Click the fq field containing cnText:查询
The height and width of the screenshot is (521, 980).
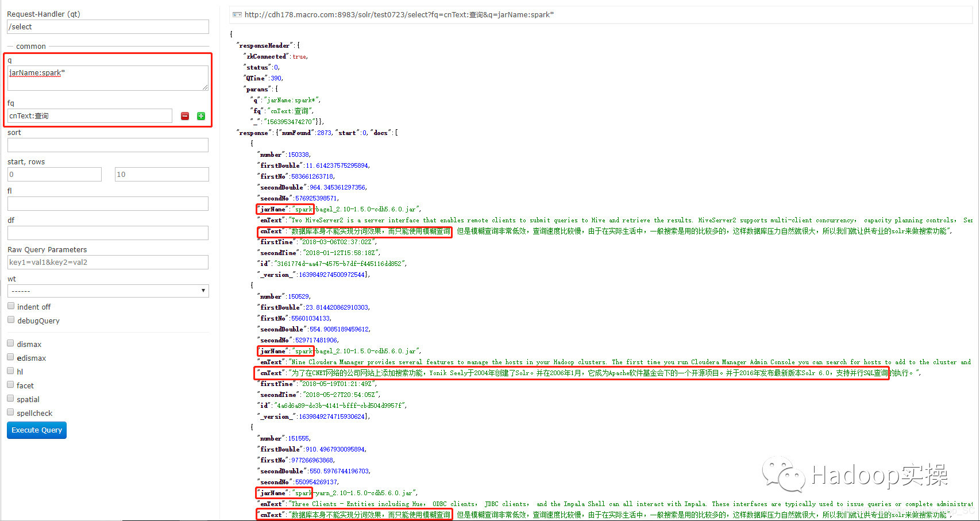pyautogui.click(x=90, y=116)
